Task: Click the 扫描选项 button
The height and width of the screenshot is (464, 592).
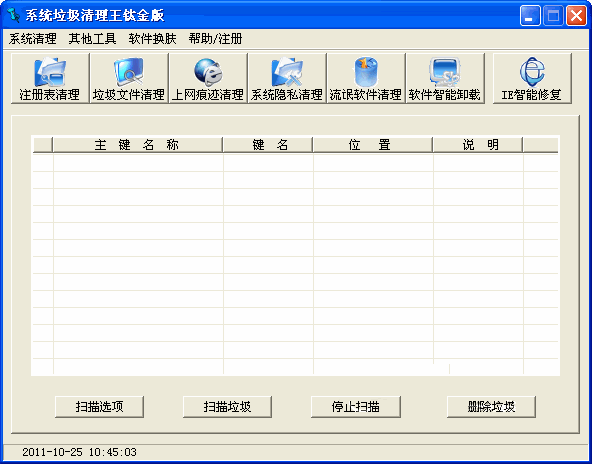Action: [99, 407]
